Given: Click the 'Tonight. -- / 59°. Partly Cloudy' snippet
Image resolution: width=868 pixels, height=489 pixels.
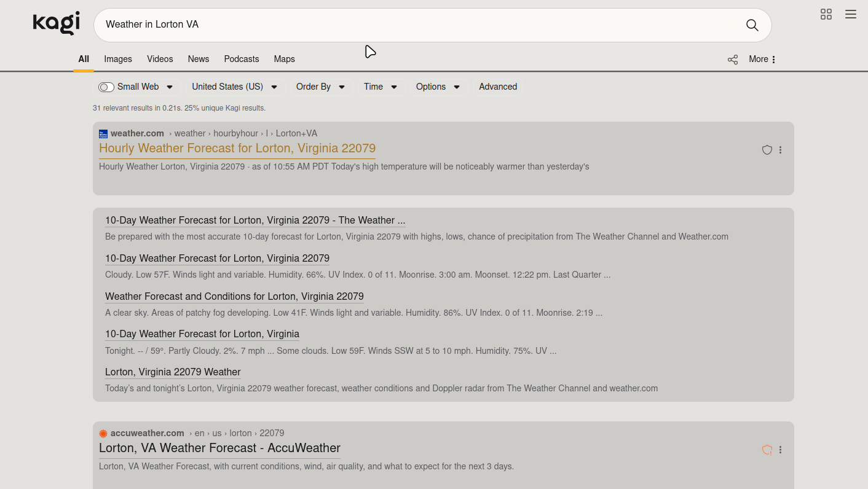Looking at the screenshot, I should 331,351.
